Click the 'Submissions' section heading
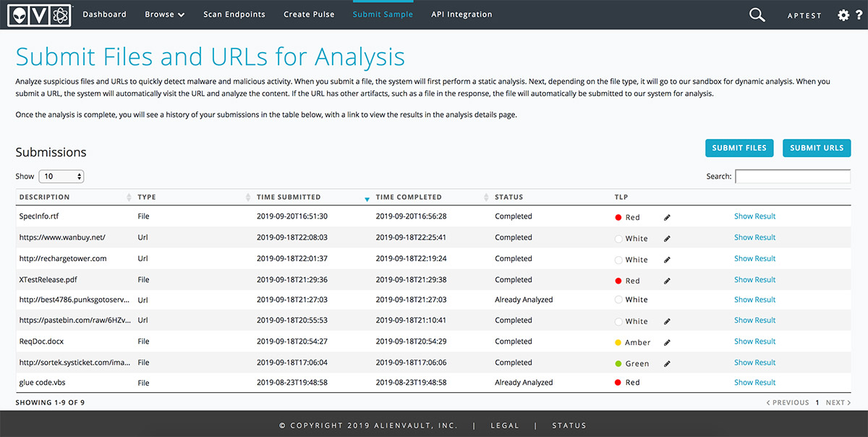Image resolution: width=868 pixels, height=437 pixels. click(x=51, y=152)
